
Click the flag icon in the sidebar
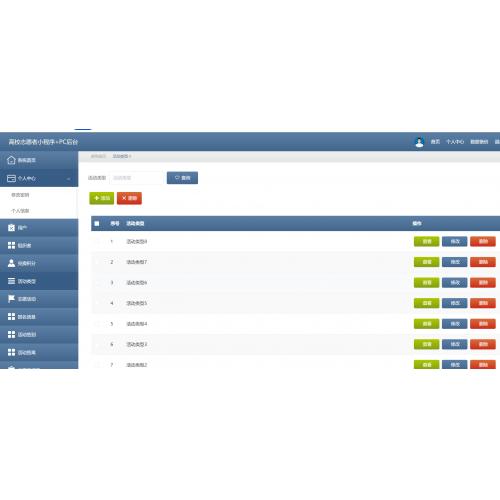[x=11, y=299]
